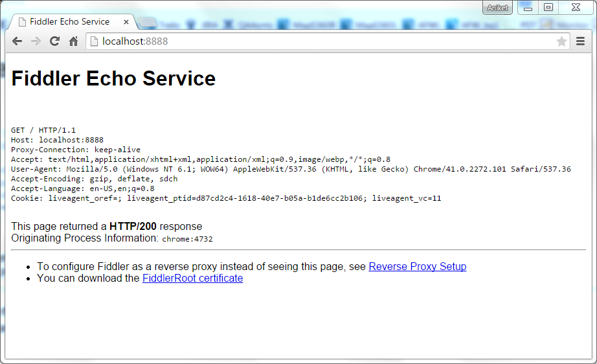The image size is (597, 364).
Task: Click the localhost:8888 address bar
Action: (x=328, y=41)
